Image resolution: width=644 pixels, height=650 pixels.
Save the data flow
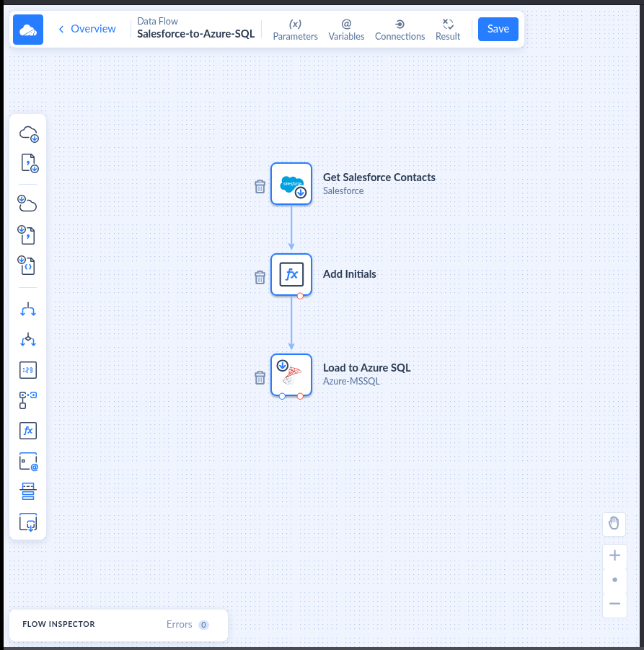(x=498, y=29)
